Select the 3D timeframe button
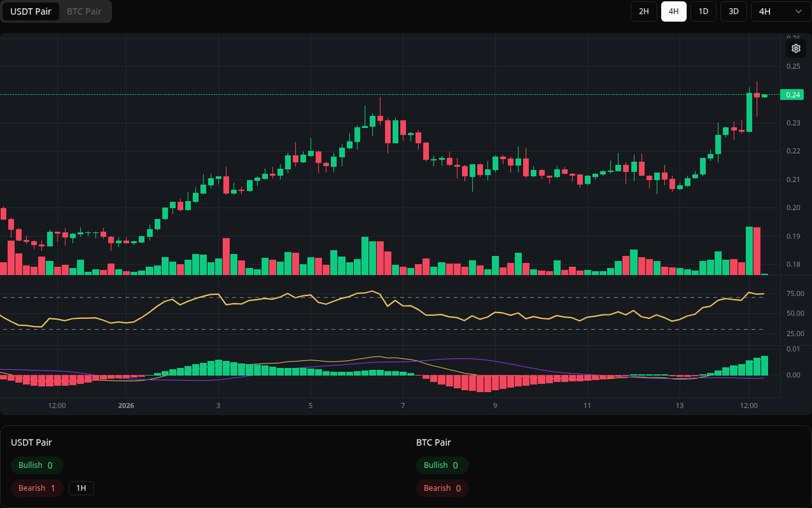Viewport: 812px width, 508px height. point(733,11)
